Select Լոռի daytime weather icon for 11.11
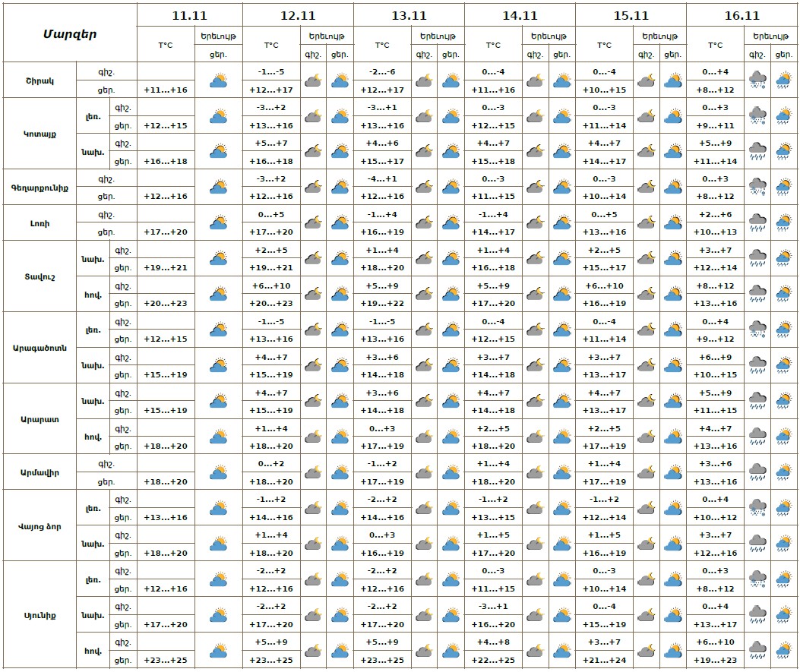The width and height of the screenshot is (800, 672). [219, 223]
